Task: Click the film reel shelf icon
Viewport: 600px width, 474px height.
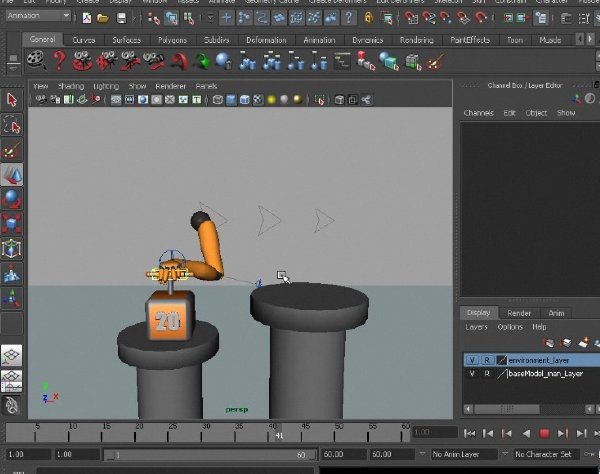Action: pos(36,61)
